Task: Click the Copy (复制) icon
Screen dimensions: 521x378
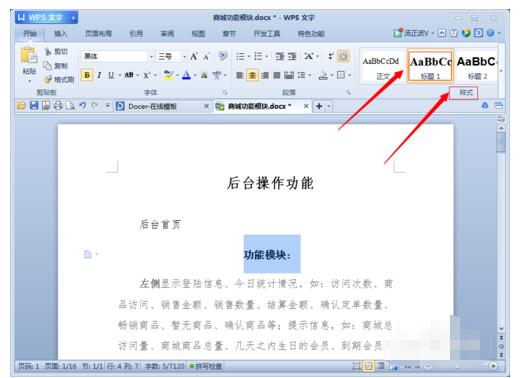Action: [48, 66]
